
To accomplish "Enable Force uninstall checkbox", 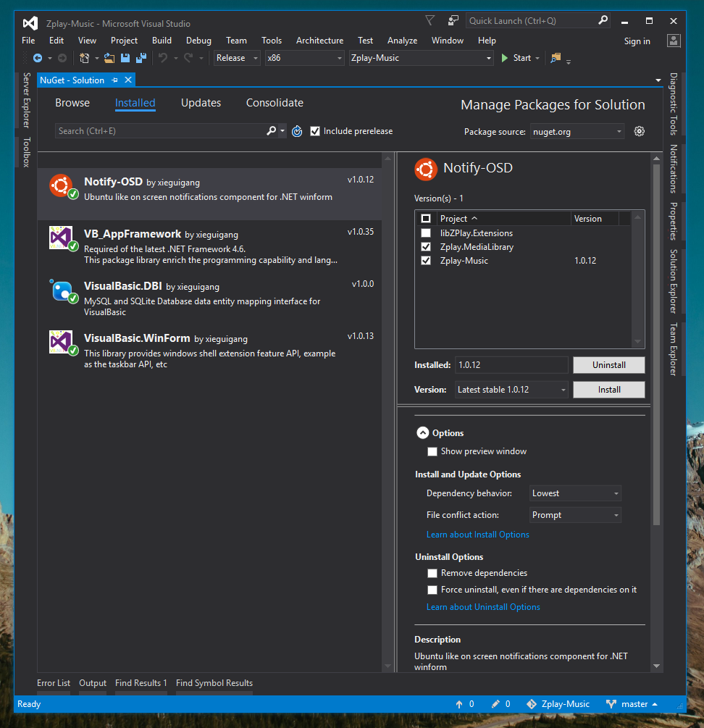I will pos(432,590).
